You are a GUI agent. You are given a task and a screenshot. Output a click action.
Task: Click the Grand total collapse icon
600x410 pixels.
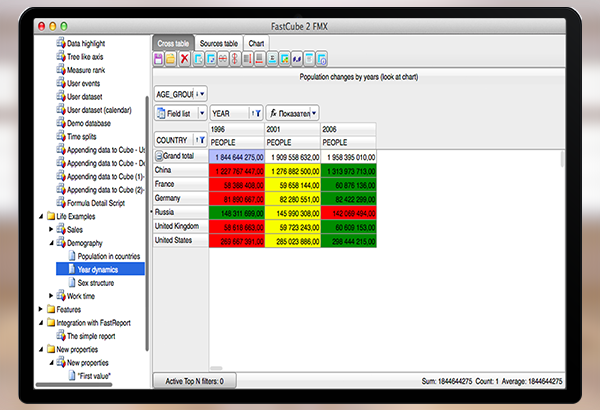click(159, 156)
